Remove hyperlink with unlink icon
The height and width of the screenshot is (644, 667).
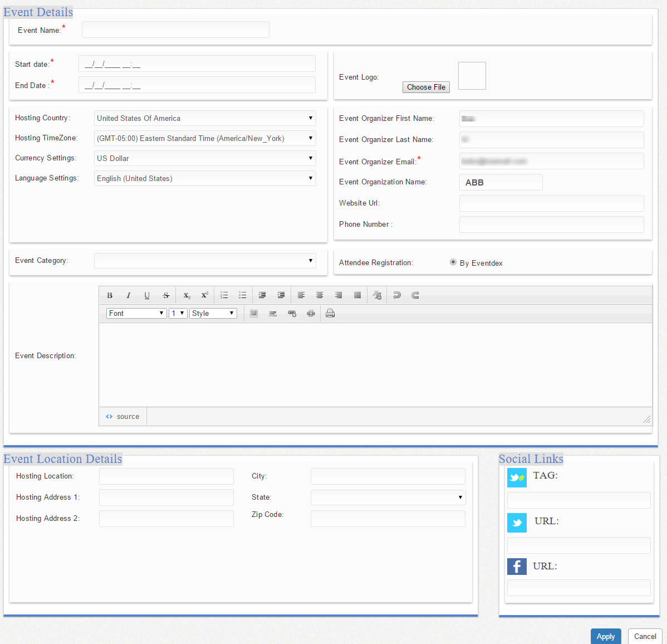tap(311, 314)
